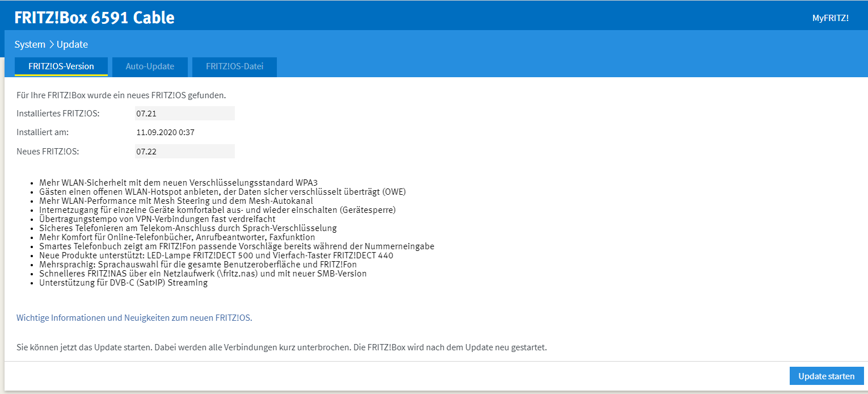868x394 pixels.
Task: Click the Update breadcrumb entry
Action: click(x=72, y=44)
